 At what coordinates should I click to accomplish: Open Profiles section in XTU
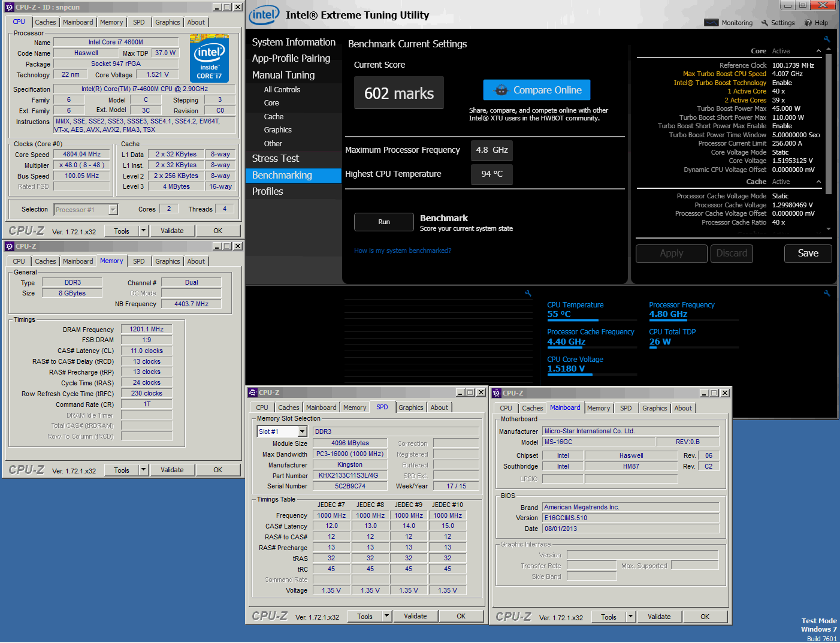coord(268,191)
